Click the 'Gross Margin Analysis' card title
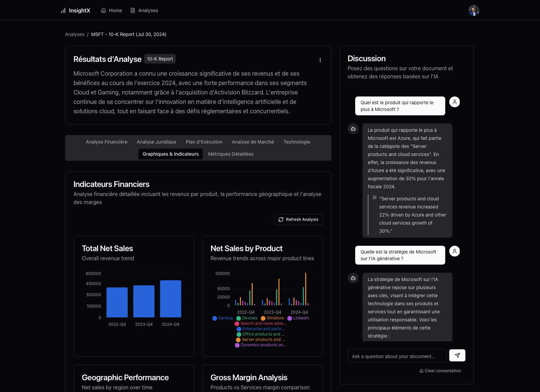This screenshot has height=392, width=540. click(x=249, y=378)
